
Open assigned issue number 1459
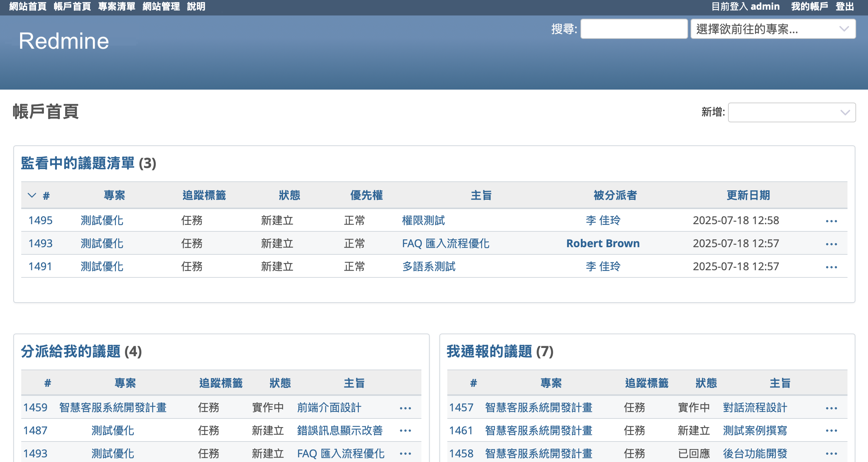click(35, 407)
